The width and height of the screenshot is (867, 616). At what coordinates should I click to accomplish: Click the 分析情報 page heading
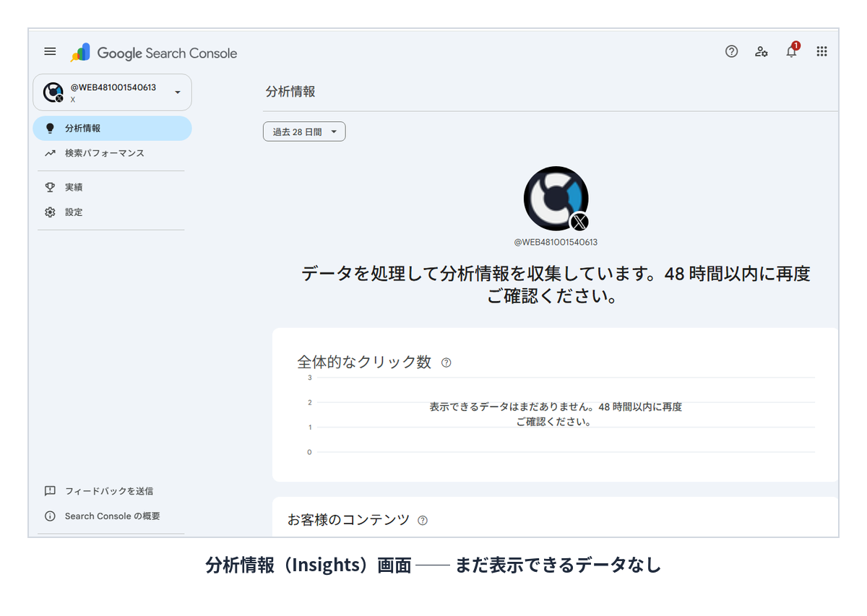click(x=290, y=92)
